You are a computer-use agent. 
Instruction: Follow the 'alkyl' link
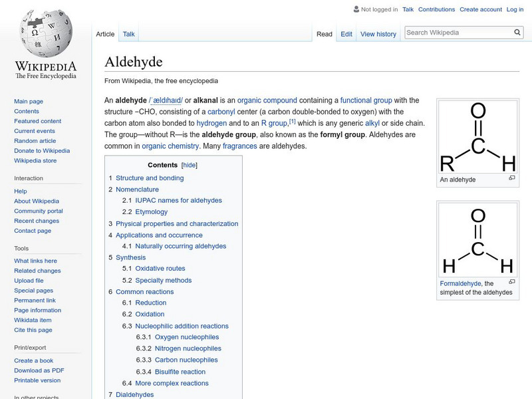click(372, 123)
